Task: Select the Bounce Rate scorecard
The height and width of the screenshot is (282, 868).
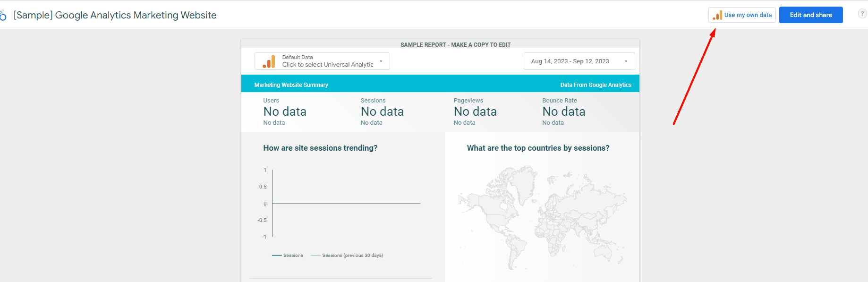Action: [564, 111]
